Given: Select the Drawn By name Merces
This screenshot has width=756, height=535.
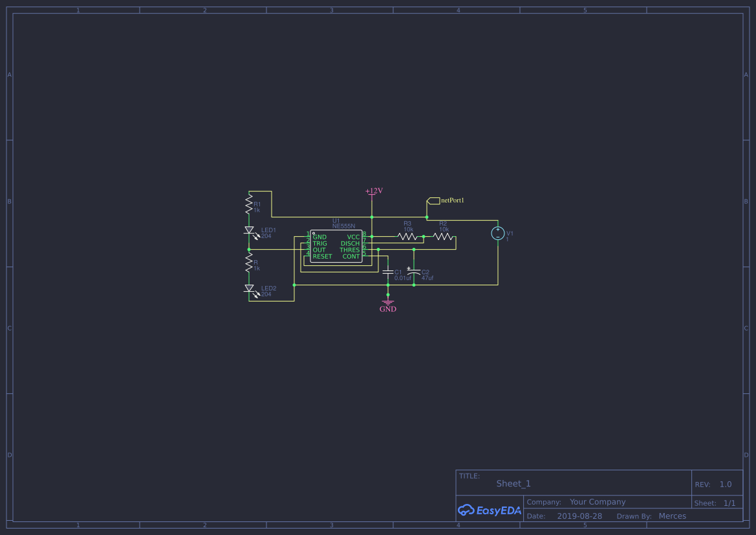Looking at the screenshot, I should click(672, 516).
